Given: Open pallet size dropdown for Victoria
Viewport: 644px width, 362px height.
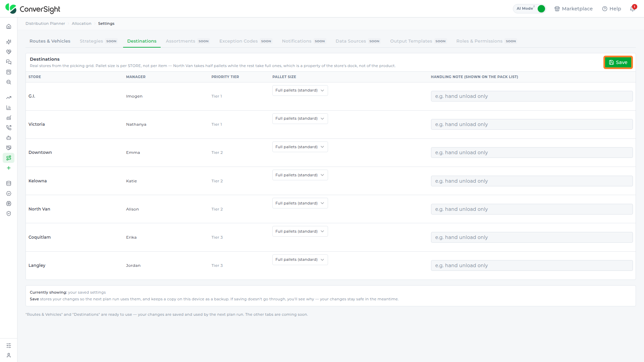Looking at the screenshot, I should 300,119.
